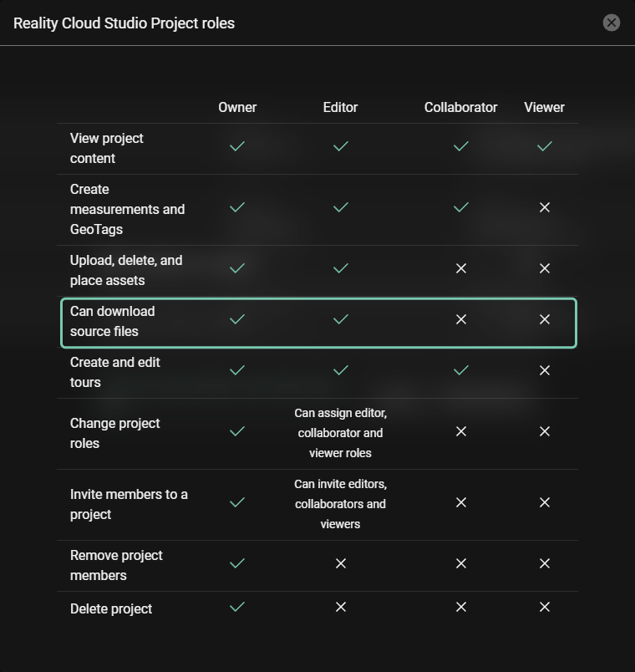Click the Editor column header
Viewport: 635px width, 672px height.
pyautogui.click(x=340, y=107)
